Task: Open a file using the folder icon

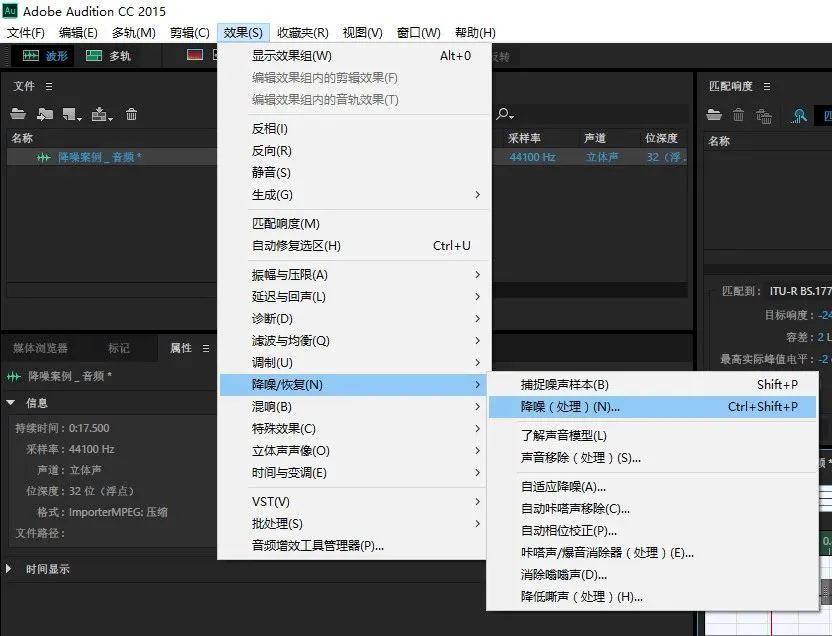Action: (x=18, y=114)
